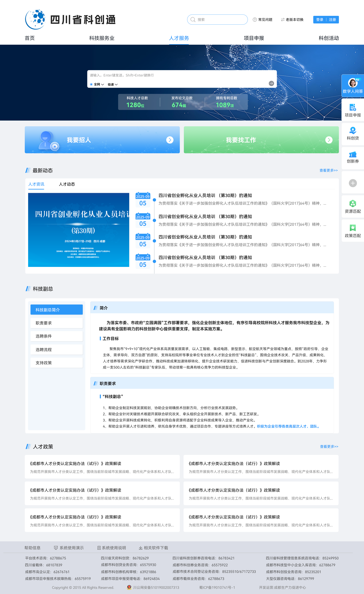Switch to the 人才动态 tab

coord(67,184)
